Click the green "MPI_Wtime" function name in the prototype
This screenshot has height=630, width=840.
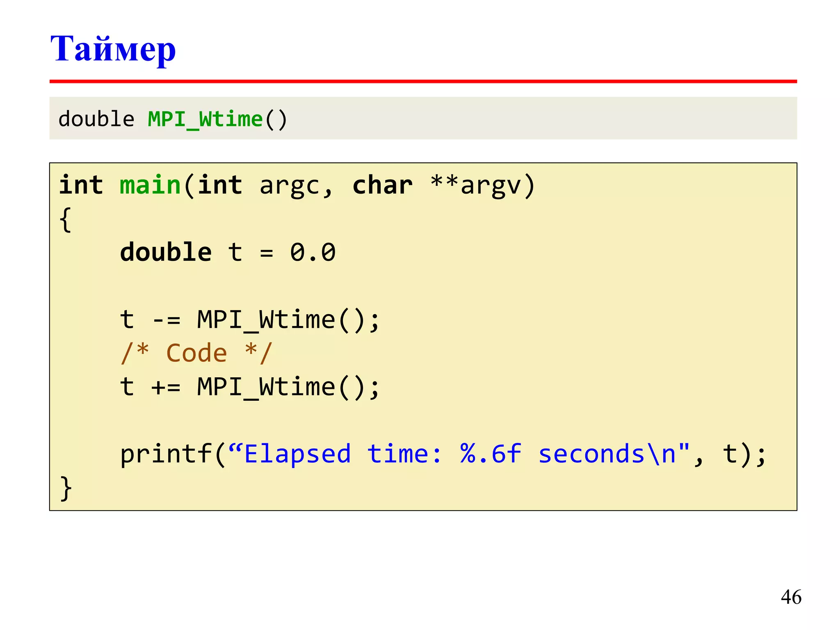click(205, 119)
